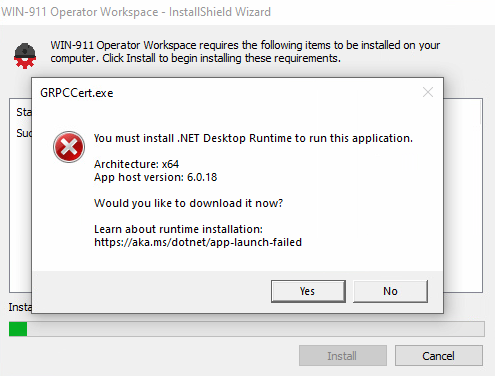495x376 pixels.
Task: Click the wizard requirements description text
Action: coord(245,52)
